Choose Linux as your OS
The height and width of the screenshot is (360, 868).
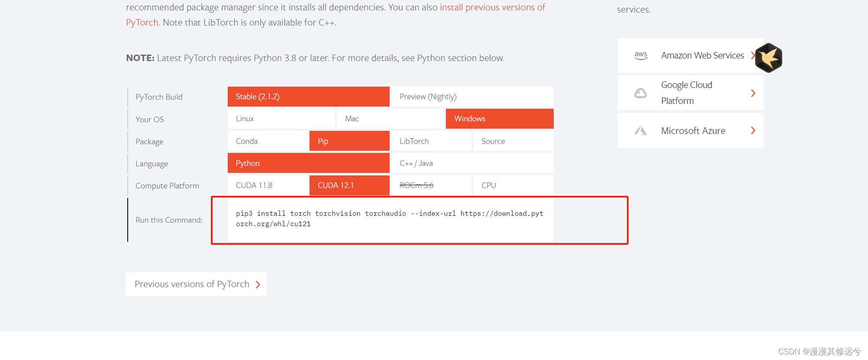tap(281, 119)
